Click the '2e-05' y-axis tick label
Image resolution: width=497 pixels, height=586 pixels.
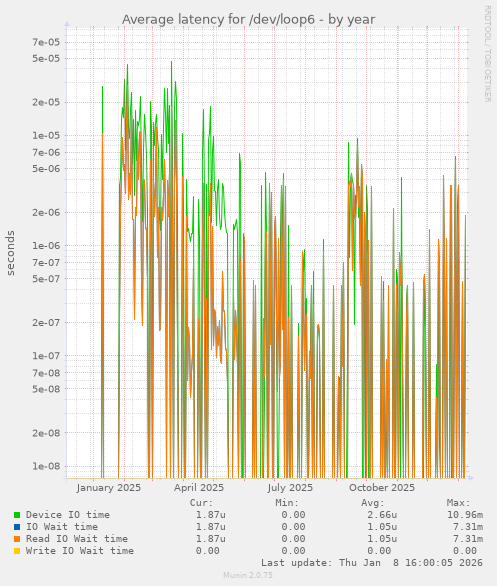(46, 102)
